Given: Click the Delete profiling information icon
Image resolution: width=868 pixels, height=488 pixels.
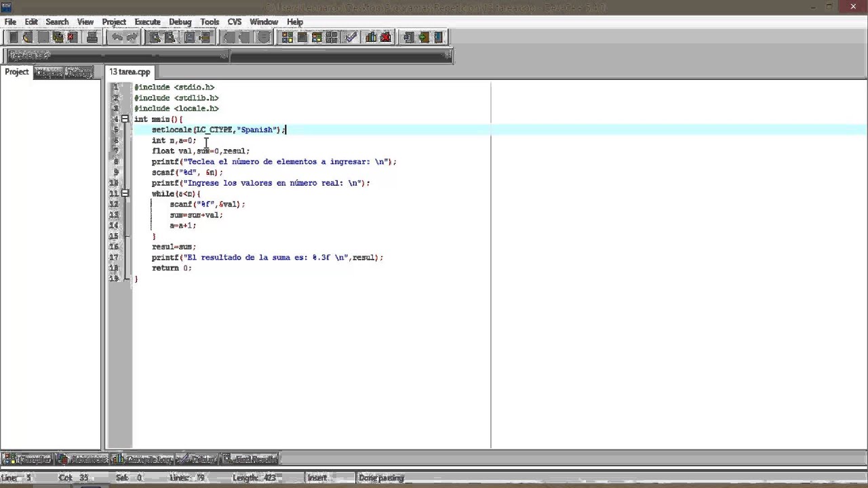Looking at the screenshot, I should click(385, 37).
